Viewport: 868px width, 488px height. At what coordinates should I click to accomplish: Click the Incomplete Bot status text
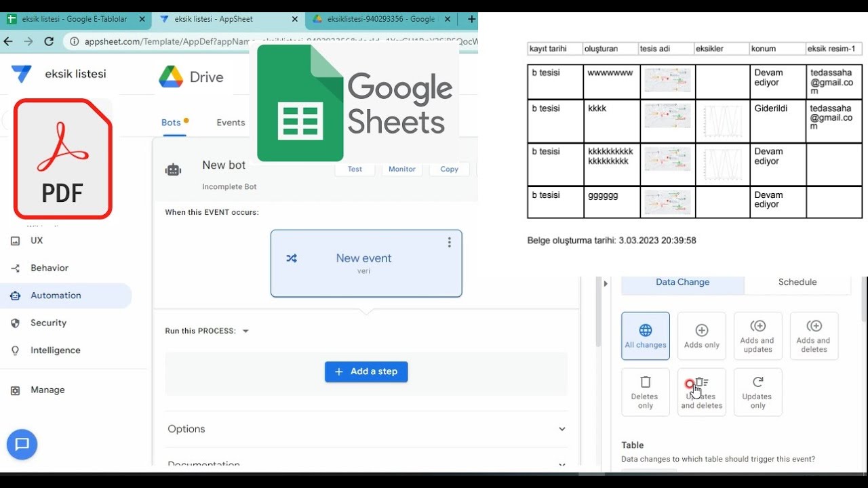(x=229, y=187)
